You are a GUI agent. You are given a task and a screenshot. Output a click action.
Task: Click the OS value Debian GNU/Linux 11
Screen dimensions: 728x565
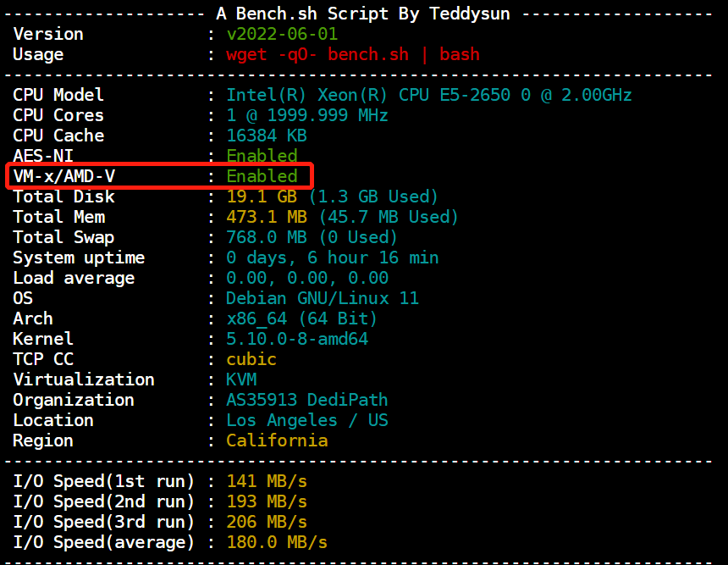(x=322, y=298)
